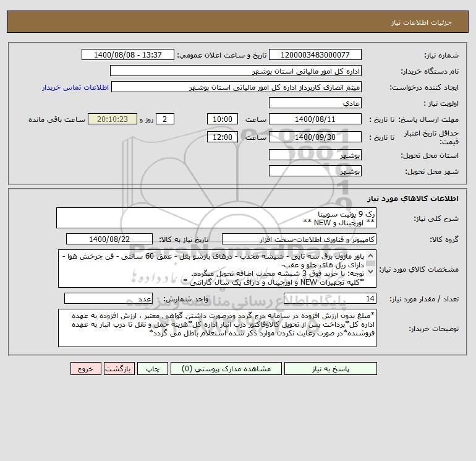Click the remaining days field showing 2
Image resolution: width=476 pixels, height=461 pixels.
tap(165, 119)
